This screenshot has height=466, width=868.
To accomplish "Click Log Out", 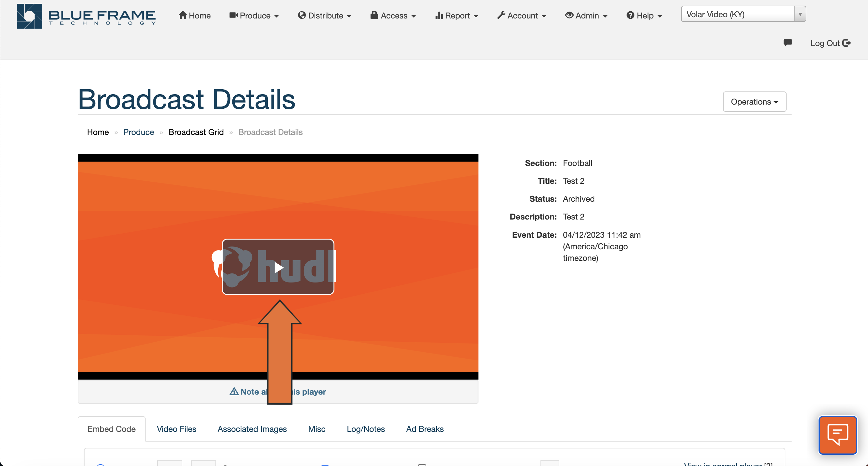I will pyautogui.click(x=825, y=43).
